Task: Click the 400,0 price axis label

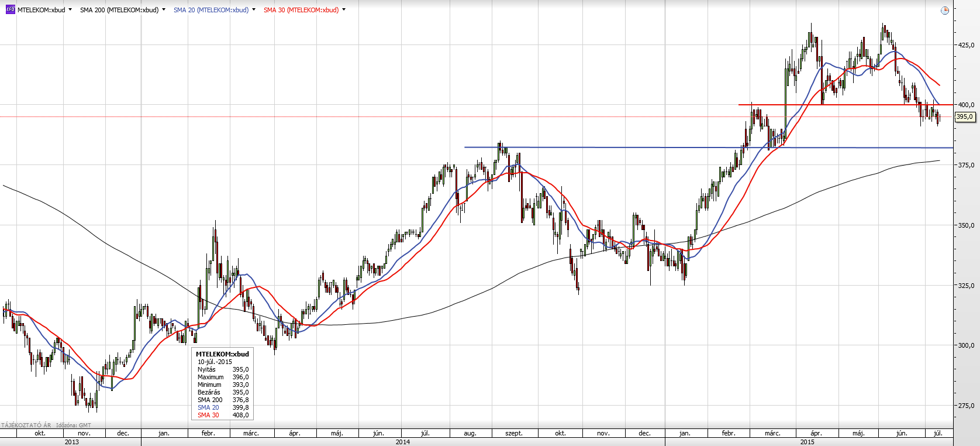Action: [x=966, y=105]
